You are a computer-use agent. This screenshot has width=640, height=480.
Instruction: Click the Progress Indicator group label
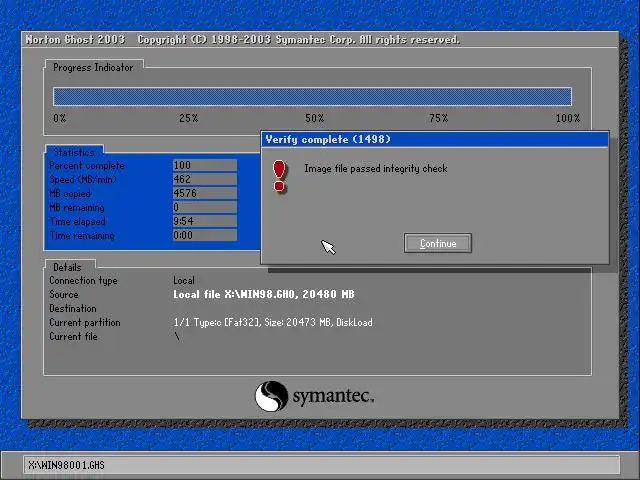point(93,67)
